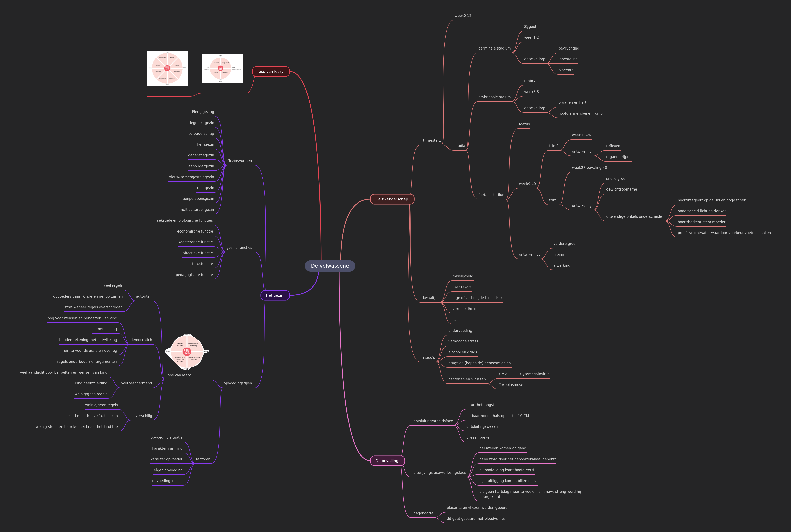Click the text organen en hart
Screen dimensions: 791x532
tap(572, 102)
